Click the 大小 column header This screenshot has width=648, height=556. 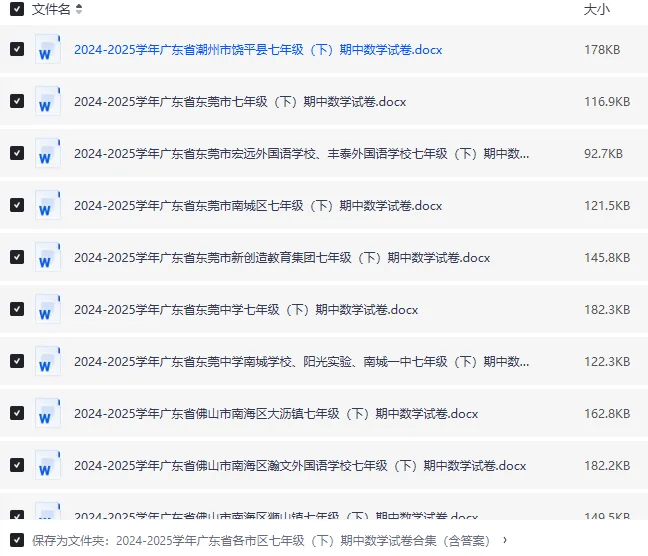pyautogui.click(x=597, y=9)
